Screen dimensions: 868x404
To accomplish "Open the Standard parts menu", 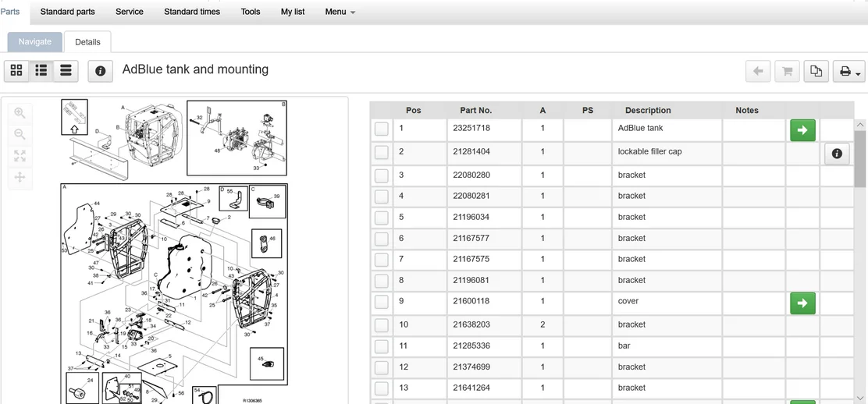I will pyautogui.click(x=67, y=12).
